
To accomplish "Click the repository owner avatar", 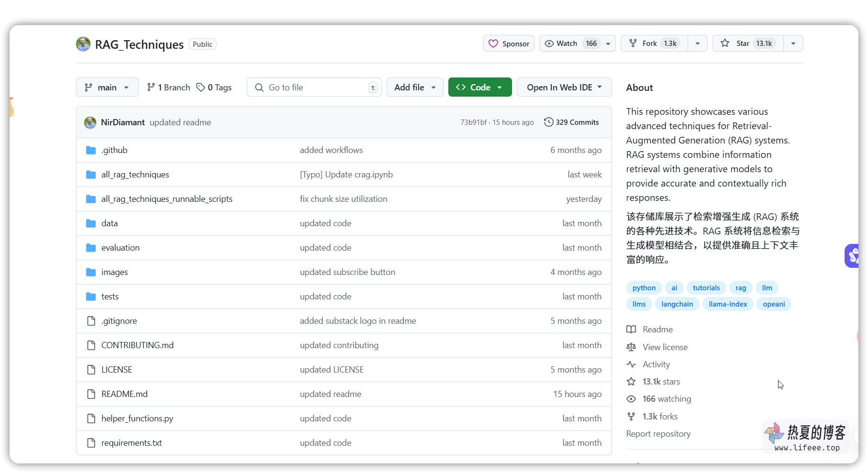I will [83, 44].
